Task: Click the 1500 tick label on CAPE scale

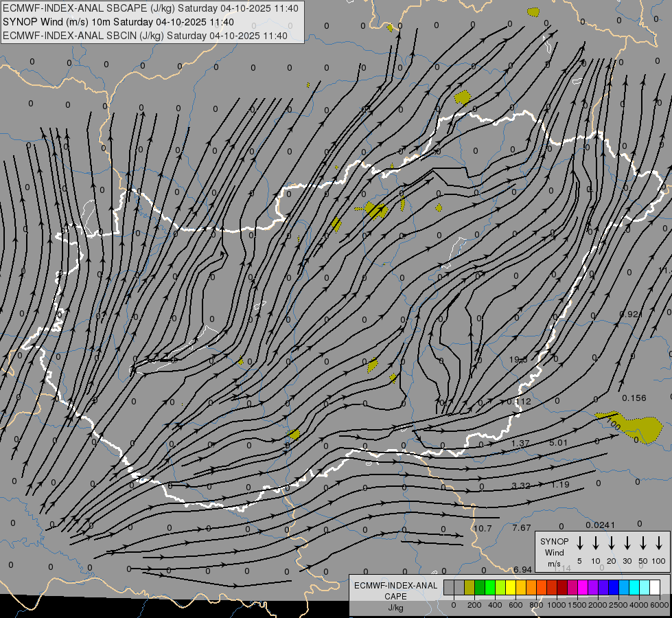Action: coord(577,605)
